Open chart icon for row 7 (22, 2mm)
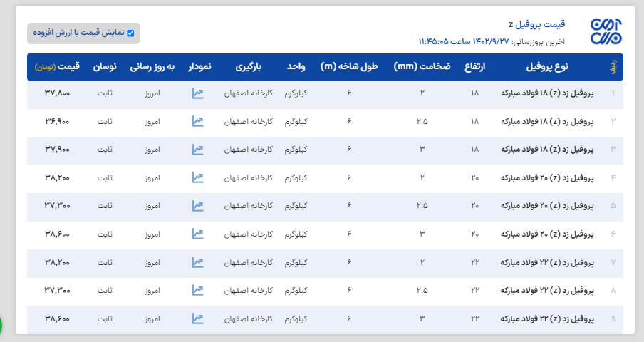 pyautogui.click(x=198, y=262)
